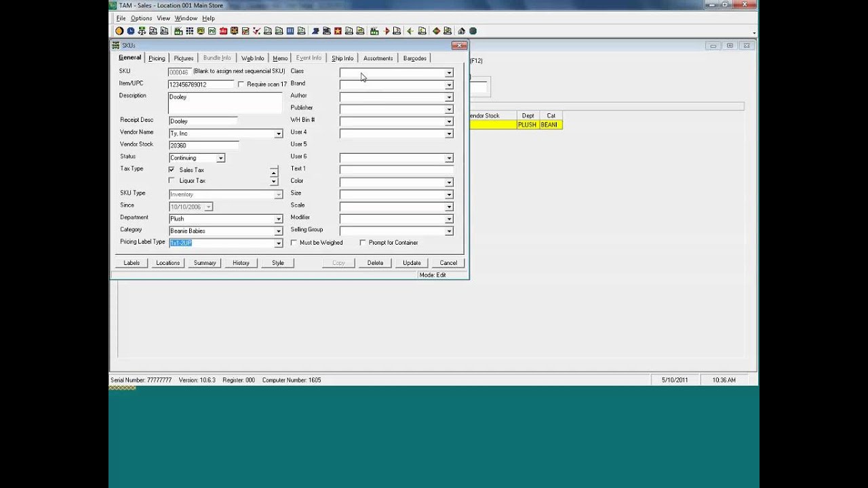Switch to the Pricing tab
868x488 pixels.
coord(157,58)
